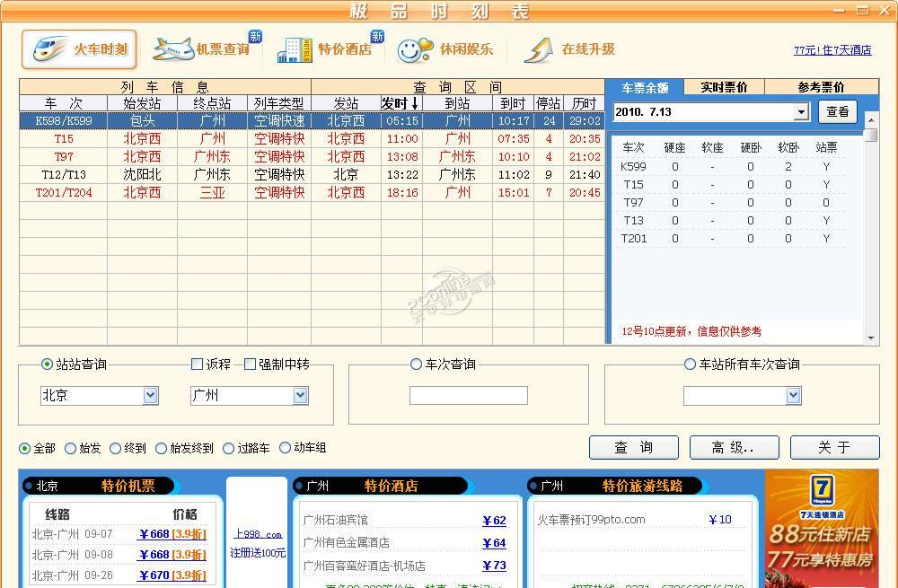898x588 pixels.
Task: Select the T15 row in the train list
Action: [x=313, y=138]
